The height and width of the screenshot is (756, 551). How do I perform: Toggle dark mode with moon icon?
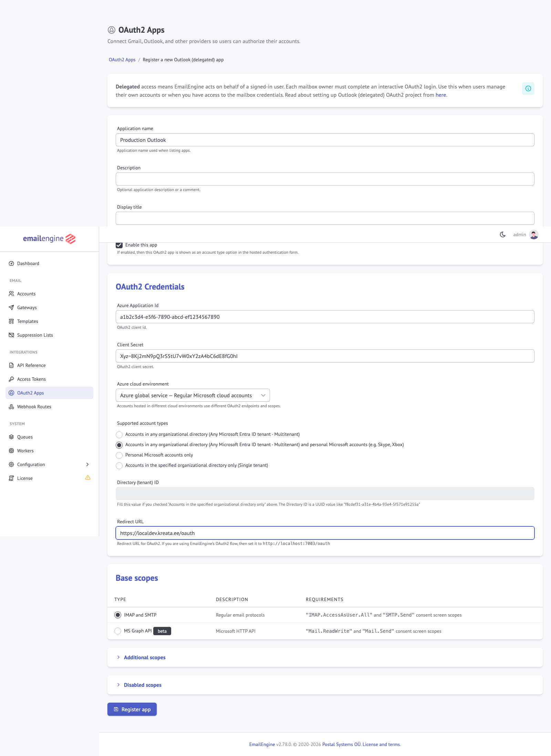pyautogui.click(x=503, y=234)
